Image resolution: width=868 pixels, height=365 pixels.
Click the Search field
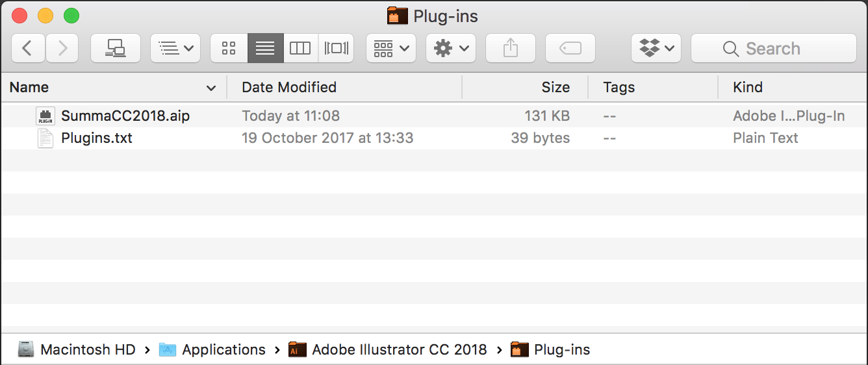[774, 48]
